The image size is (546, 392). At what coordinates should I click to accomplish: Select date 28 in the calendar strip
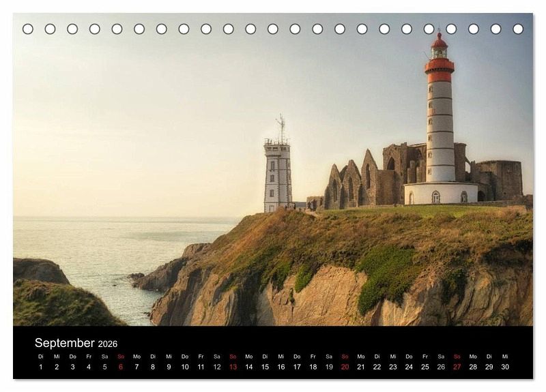[473, 367]
